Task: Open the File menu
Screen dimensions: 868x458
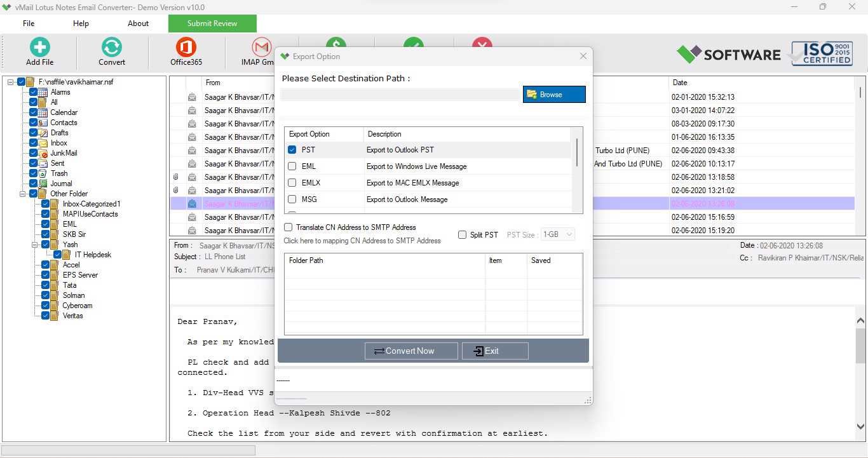Action: pyautogui.click(x=29, y=24)
